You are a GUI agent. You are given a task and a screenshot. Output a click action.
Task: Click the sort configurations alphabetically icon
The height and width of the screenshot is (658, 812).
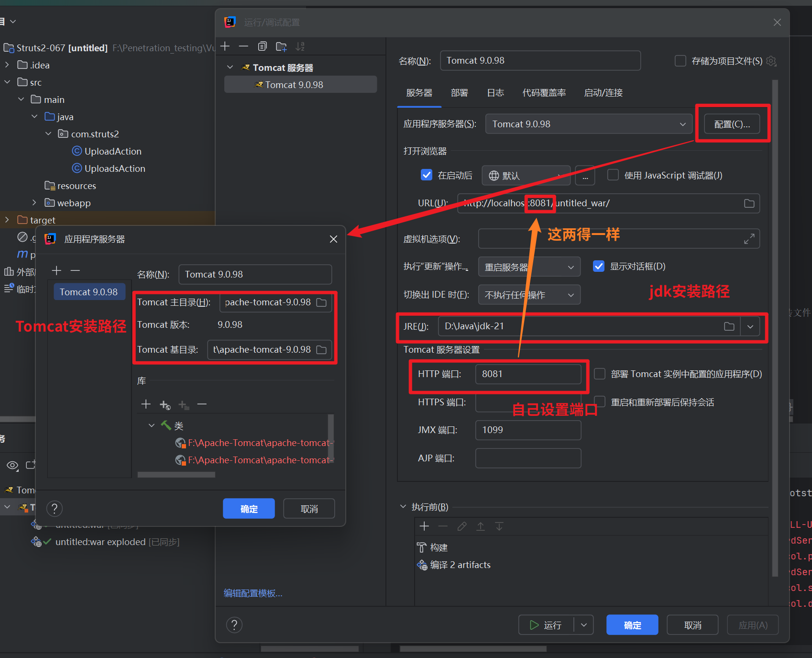pyautogui.click(x=300, y=46)
